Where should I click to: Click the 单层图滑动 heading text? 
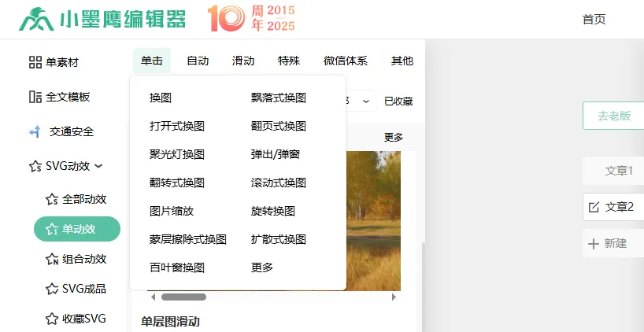point(170,322)
